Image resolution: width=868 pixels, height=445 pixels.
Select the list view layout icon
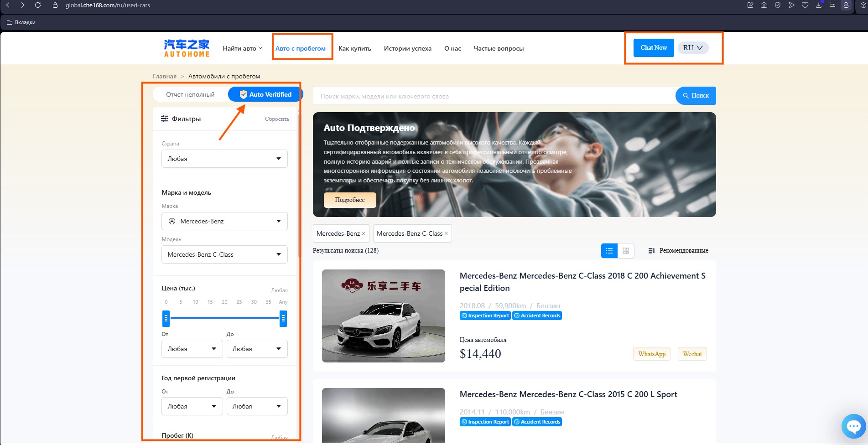[x=609, y=251]
